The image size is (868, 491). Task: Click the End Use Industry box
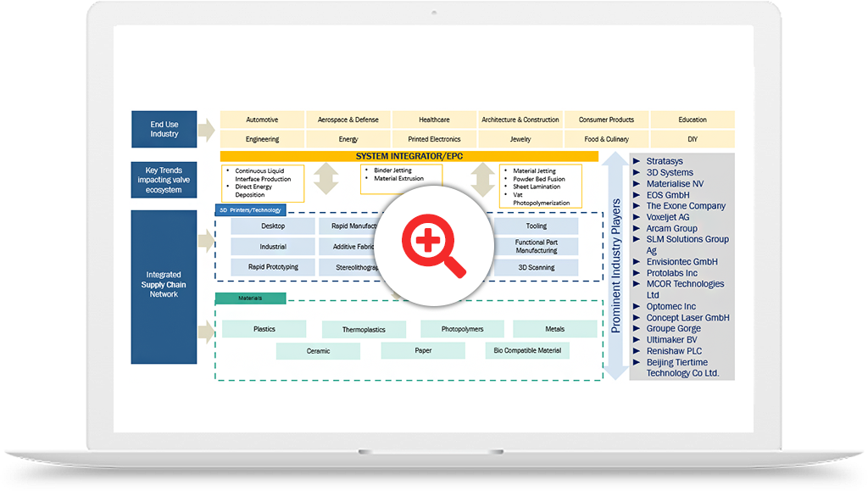(164, 129)
